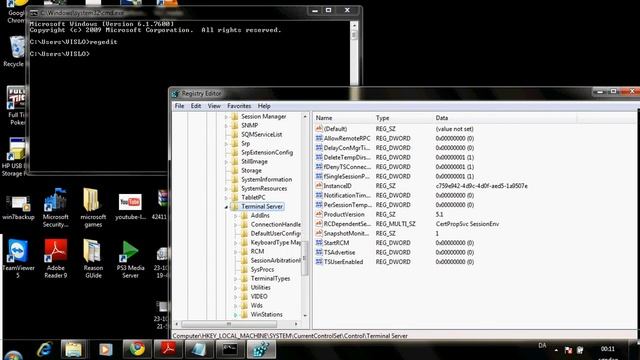Collapse the Terminal Server key
This screenshot has width=640, height=360.
click(x=226, y=207)
